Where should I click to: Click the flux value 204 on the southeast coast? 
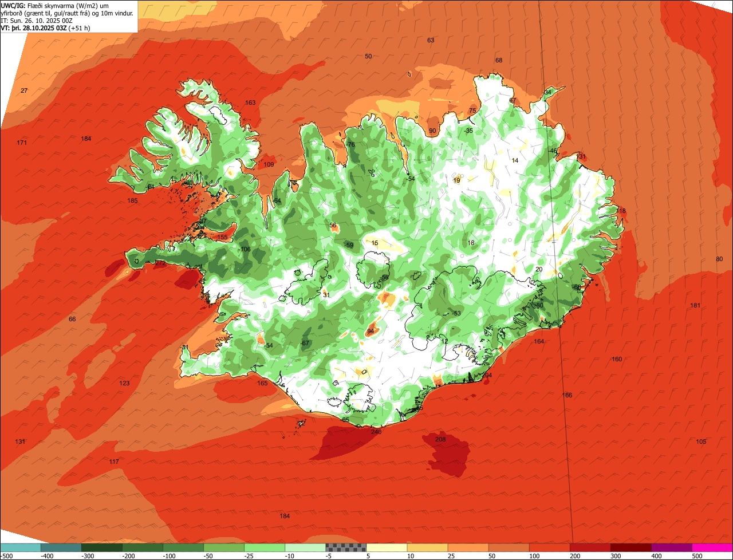pos(487,375)
